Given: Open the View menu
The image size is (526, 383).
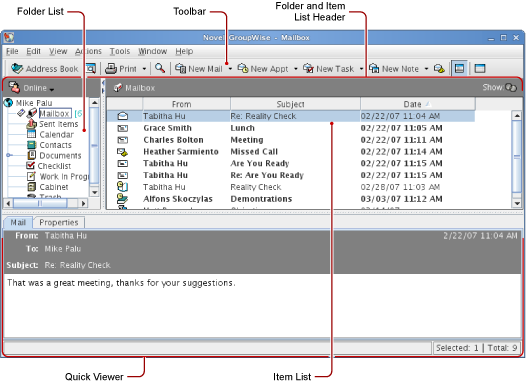Looking at the screenshot, I should point(58,51).
